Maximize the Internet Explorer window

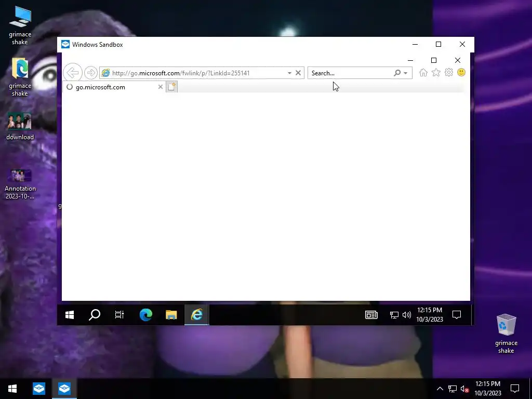pos(434,60)
